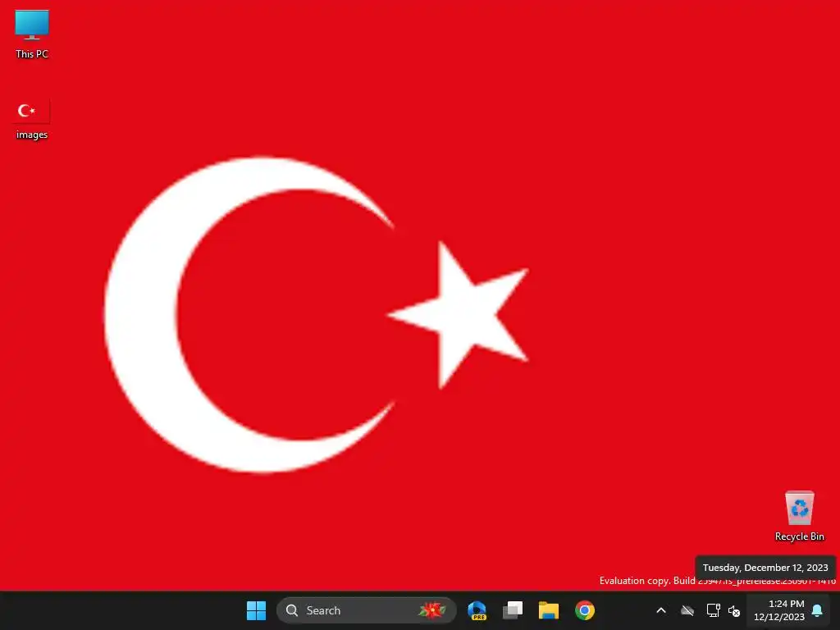The width and height of the screenshot is (840, 630).
Task: Click the 12/12/2023 date text
Action: tap(779, 617)
